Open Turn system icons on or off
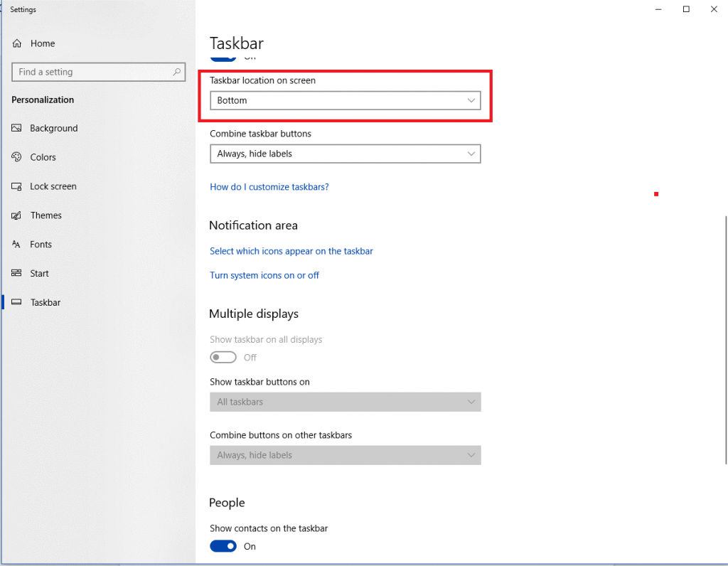The width and height of the screenshot is (728, 566). (x=264, y=275)
